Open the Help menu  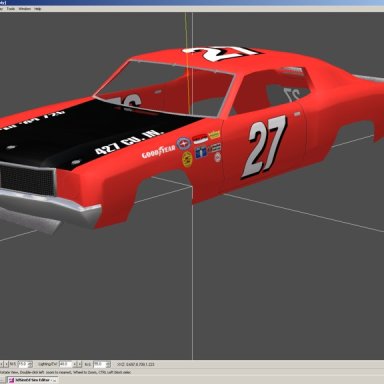pyautogui.click(x=38, y=9)
